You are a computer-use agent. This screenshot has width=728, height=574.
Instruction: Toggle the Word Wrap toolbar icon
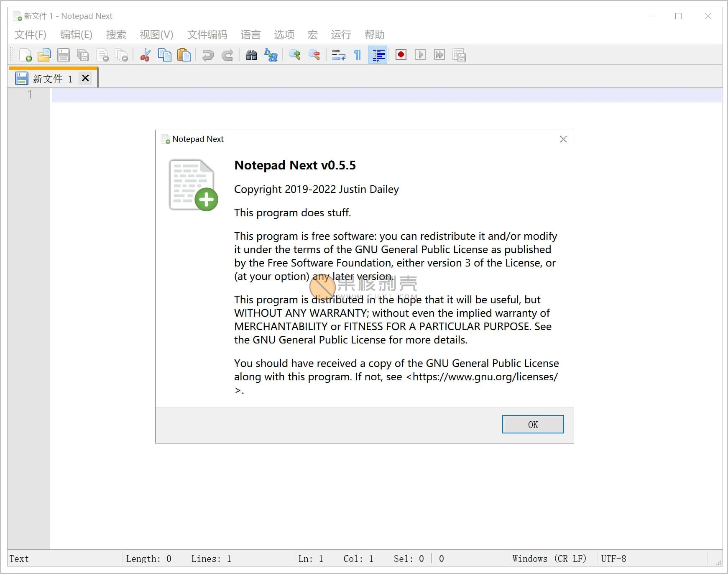[338, 55]
